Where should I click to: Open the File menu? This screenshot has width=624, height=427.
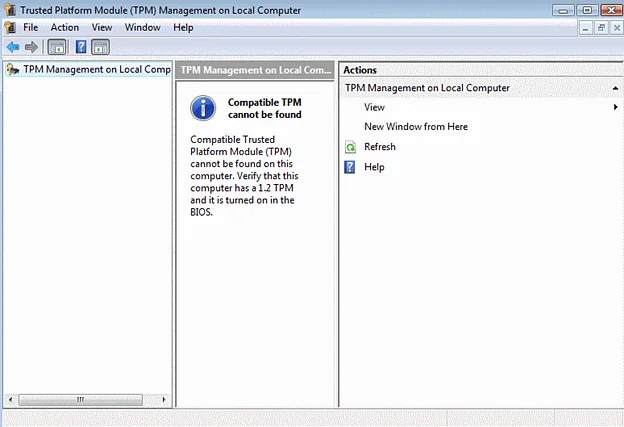pyautogui.click(x=31, y=27)
